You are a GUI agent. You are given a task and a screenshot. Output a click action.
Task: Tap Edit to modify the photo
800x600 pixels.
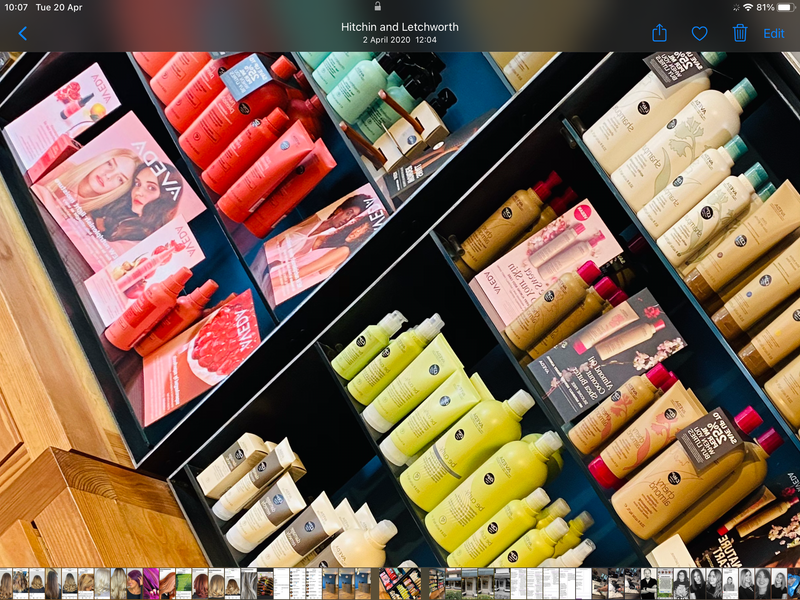(774, 33)
